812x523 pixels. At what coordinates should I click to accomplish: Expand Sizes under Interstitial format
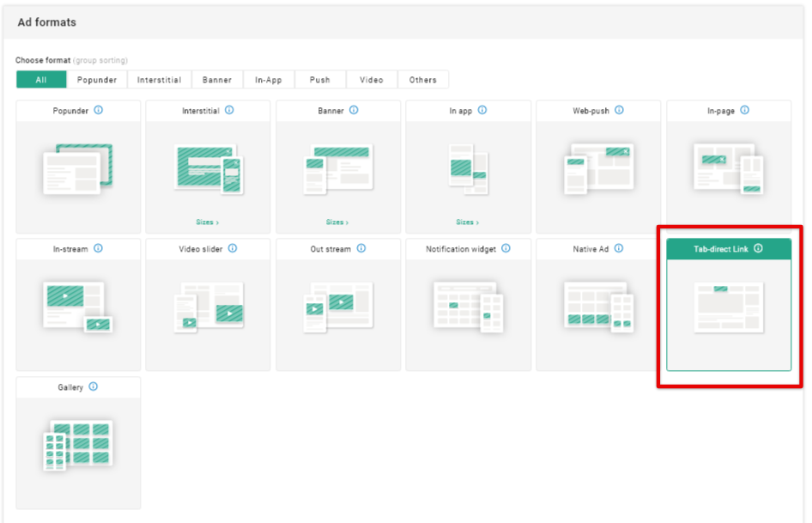207,222
